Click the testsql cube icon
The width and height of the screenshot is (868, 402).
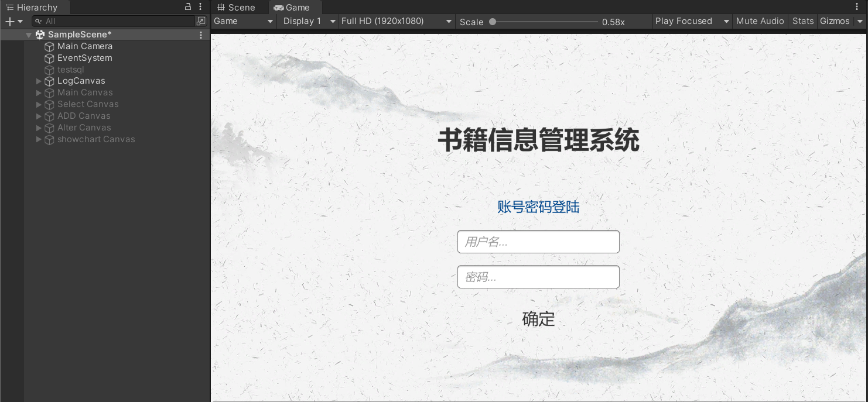50,70
